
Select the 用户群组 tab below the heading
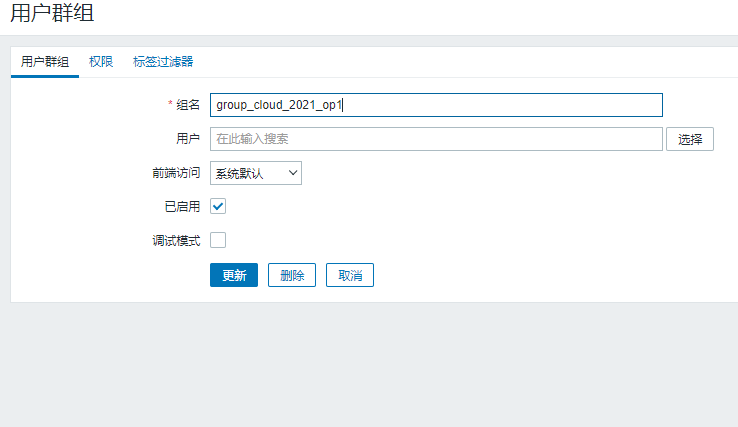click(45, 62)
